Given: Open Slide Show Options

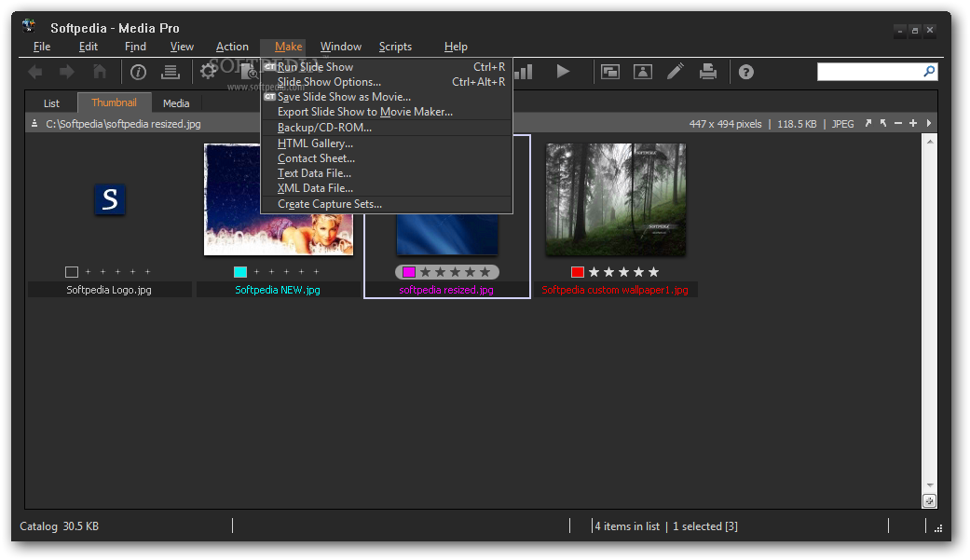Looking at the screenshot, I should [x=387, y=82].
